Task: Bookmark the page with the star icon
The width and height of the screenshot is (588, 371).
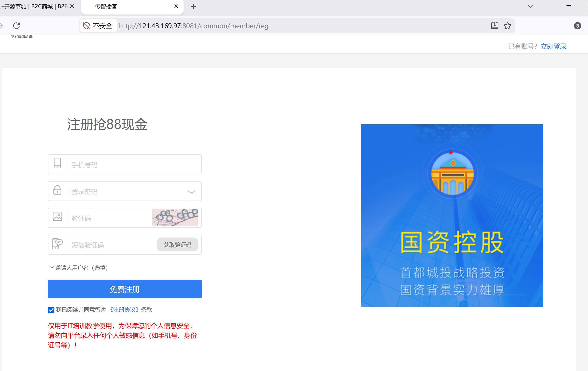Action: (x=508, y=26)
